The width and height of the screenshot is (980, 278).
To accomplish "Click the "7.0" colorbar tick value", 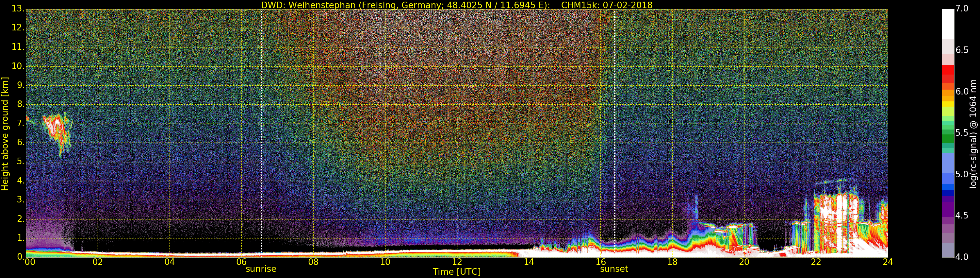I will [962, 9].
